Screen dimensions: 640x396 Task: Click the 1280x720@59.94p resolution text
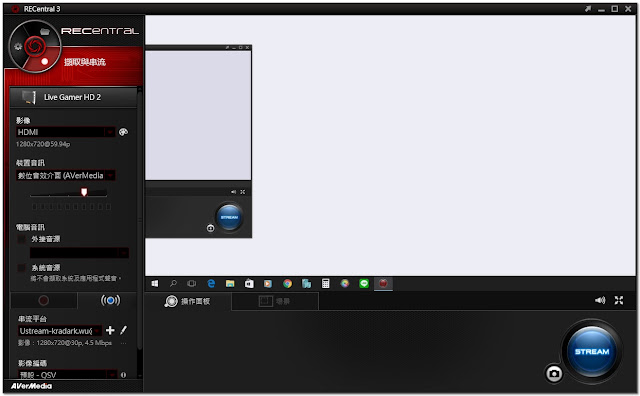[x=43, y=144]
